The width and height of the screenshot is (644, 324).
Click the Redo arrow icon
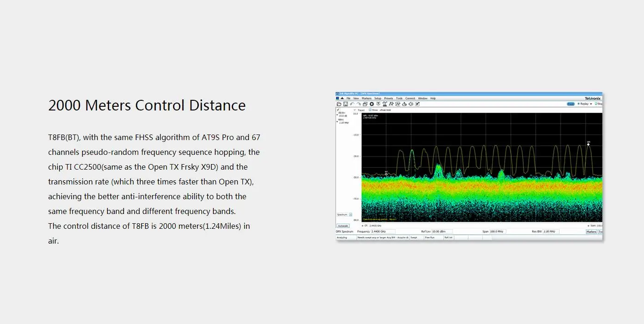point(359,104)
